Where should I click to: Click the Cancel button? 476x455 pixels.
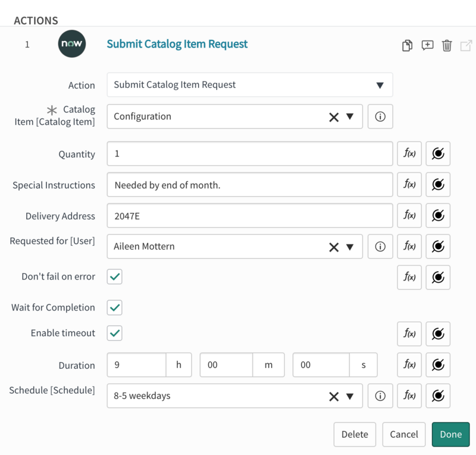(x=404, y=434)
